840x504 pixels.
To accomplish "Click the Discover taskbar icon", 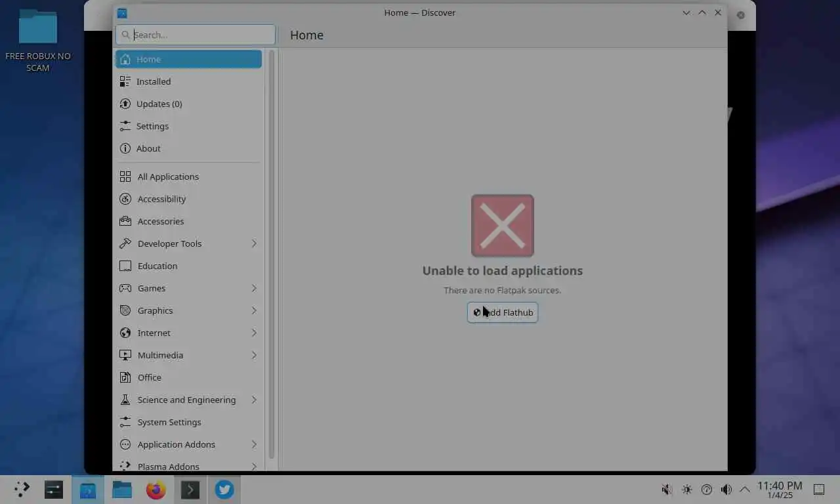I will [88, 490].
